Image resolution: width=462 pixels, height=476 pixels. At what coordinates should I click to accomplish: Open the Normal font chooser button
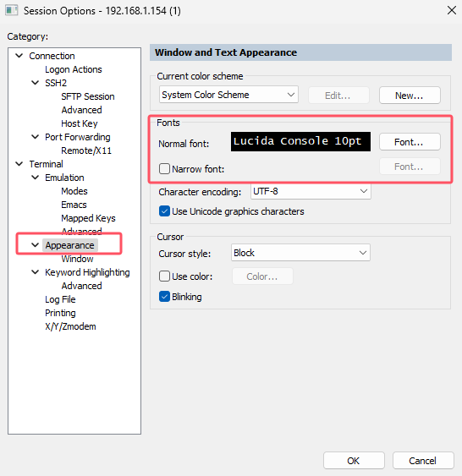click(x=410, y=142)
